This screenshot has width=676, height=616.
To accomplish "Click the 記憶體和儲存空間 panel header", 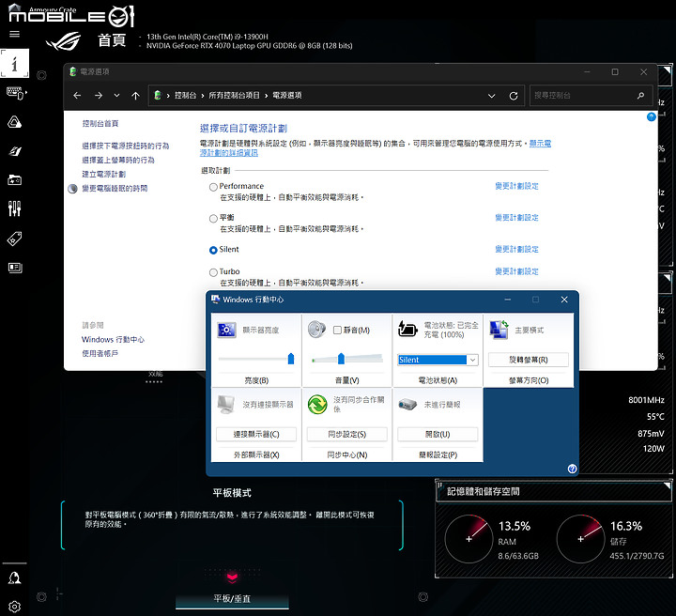I will pos(554,491).
